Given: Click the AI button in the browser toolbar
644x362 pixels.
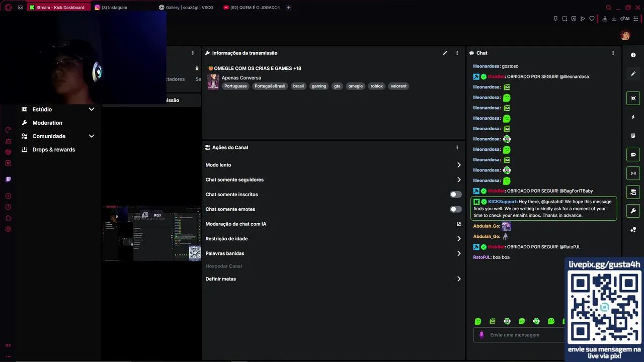Looking at the screenshot, I should click(x=625, y=19).
